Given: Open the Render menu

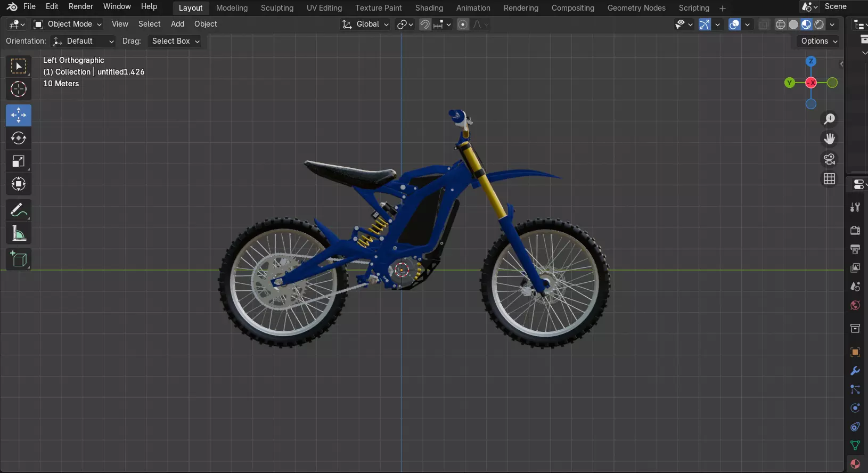Looking at the screenshot, I should (x=81, y=6).
